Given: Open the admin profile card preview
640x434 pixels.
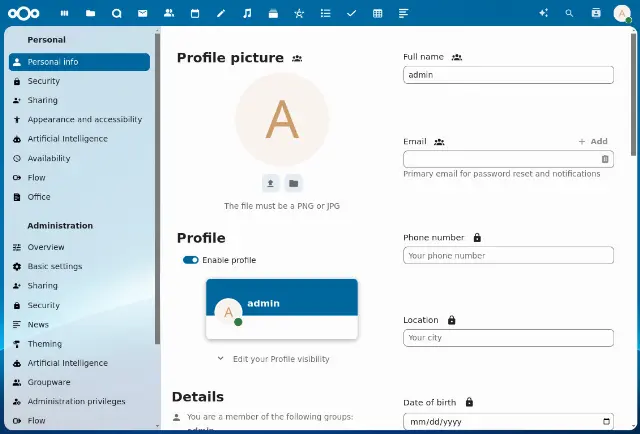Looking at the screenshot, I should click(x=282, y=309).
